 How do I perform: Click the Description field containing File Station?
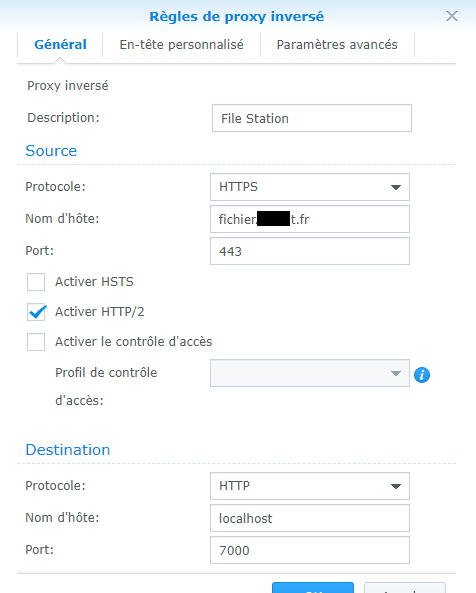(312, 118)
